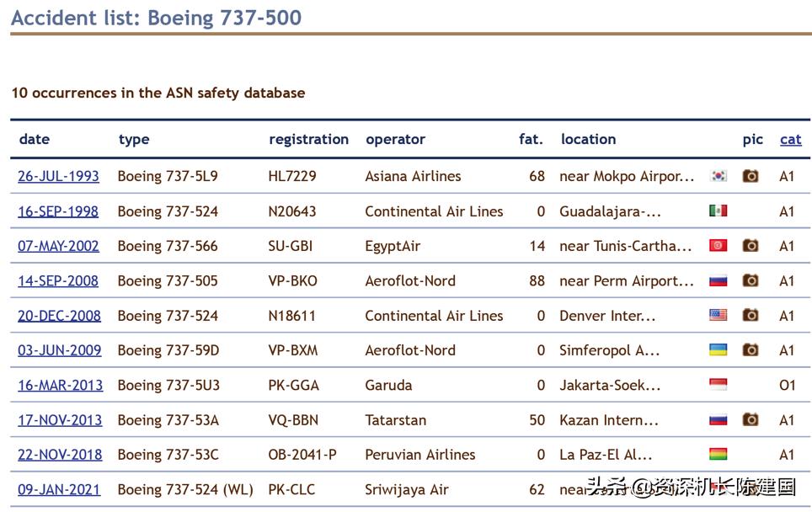View photo for Tatarstan Kazan accident
This screenshot has width=812, height=512.
click(751, 419)
